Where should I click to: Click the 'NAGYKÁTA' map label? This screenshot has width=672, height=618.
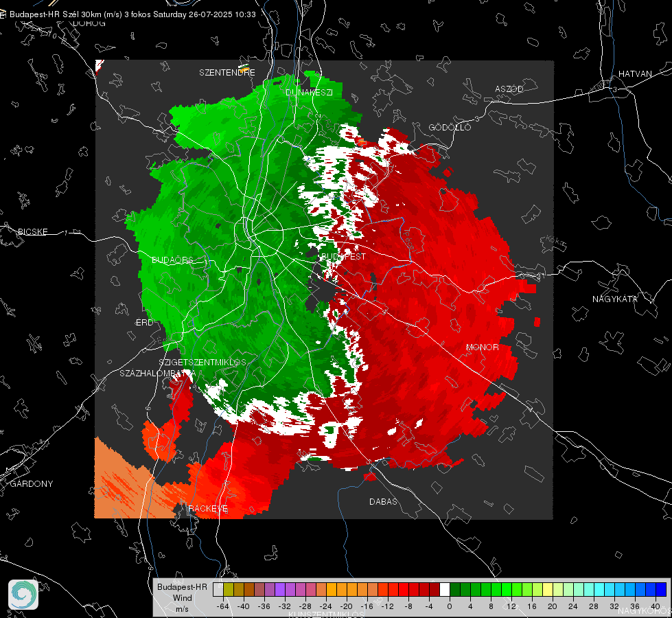click(x=615, y=299)
